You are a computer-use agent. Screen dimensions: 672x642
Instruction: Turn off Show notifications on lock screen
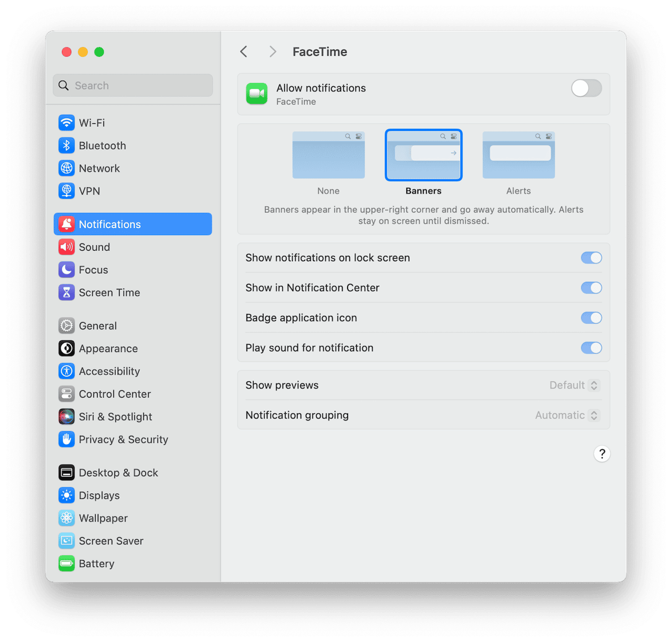pyautogui.click(x=591, y=257)
